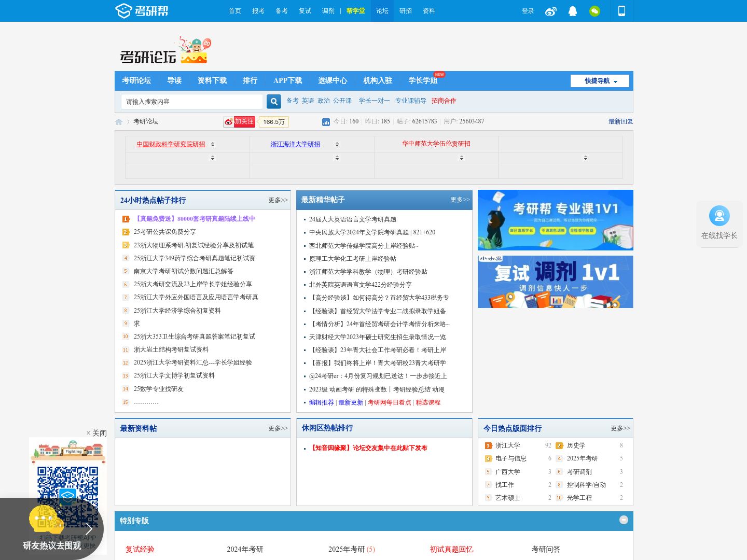Open 历史学 in hot board ranking
The width and height of the screenshot is (747, 560).
[x=576, y=445]
